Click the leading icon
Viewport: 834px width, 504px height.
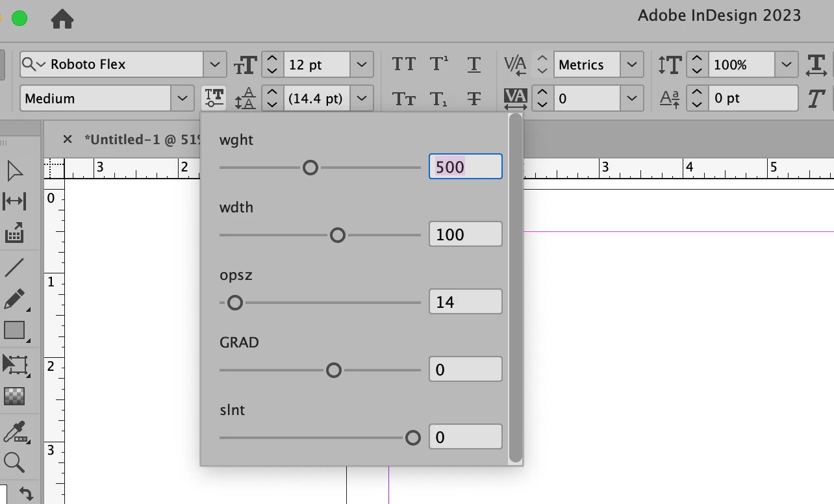245,98
